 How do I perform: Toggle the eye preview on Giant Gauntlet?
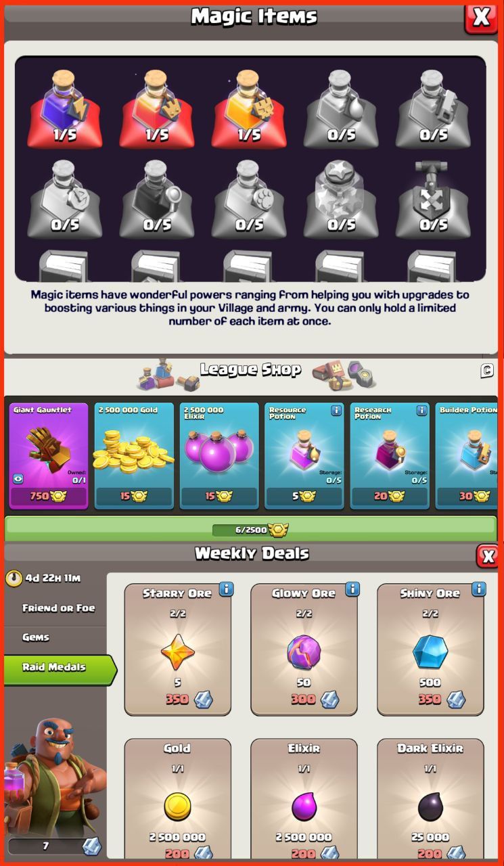[x=18, y=478]
